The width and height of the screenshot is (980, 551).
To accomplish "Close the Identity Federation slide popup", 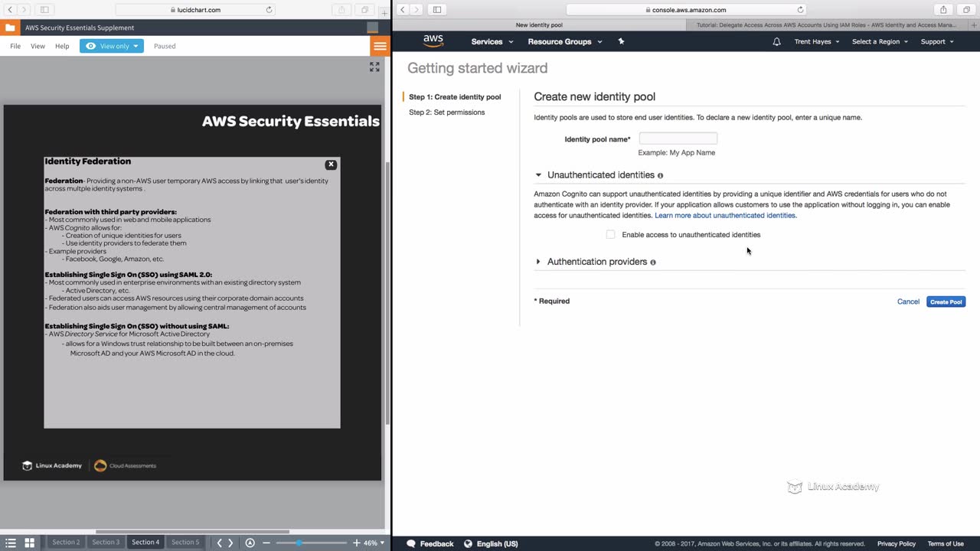I will 331,165.
